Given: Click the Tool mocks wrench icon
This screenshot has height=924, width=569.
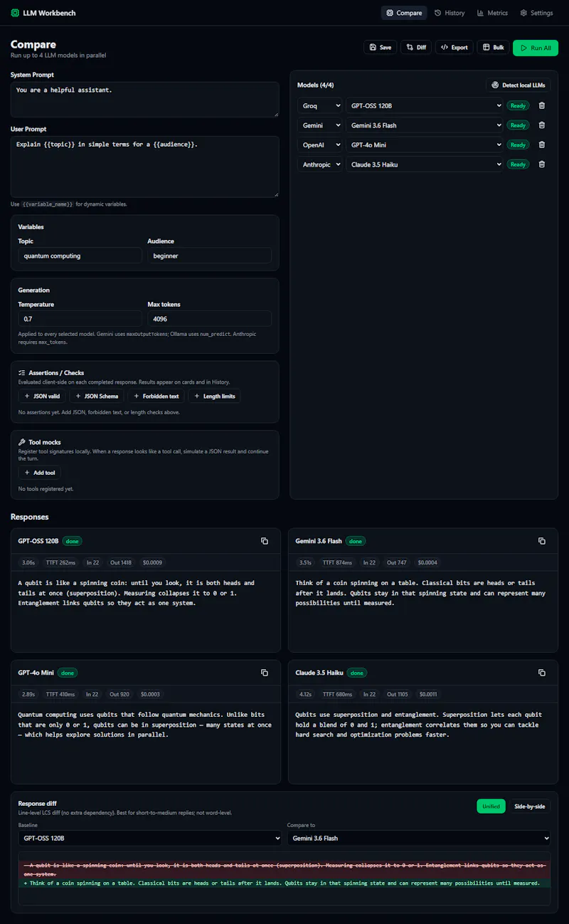Looking at the screenshot, I should click(x=22, y=442).
